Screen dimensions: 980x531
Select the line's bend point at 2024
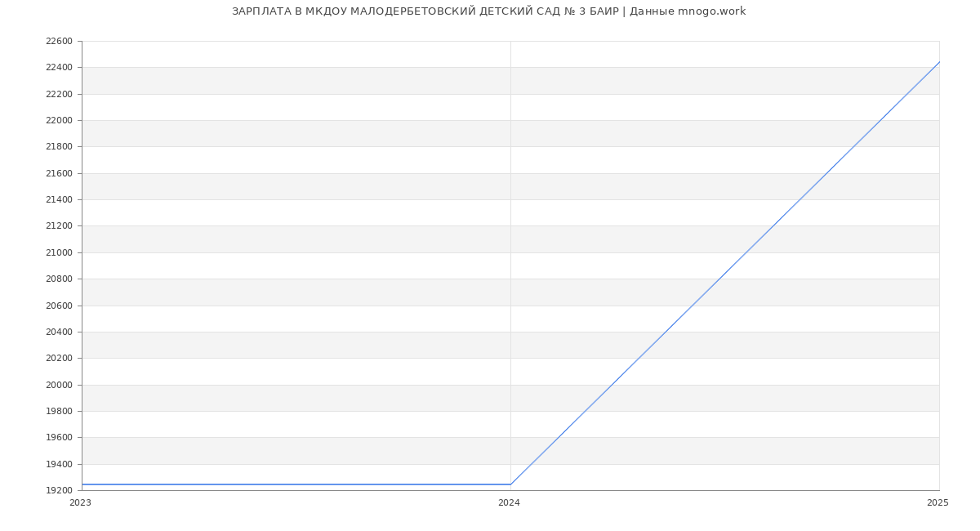pyautogui.click(x=510, y=484)
